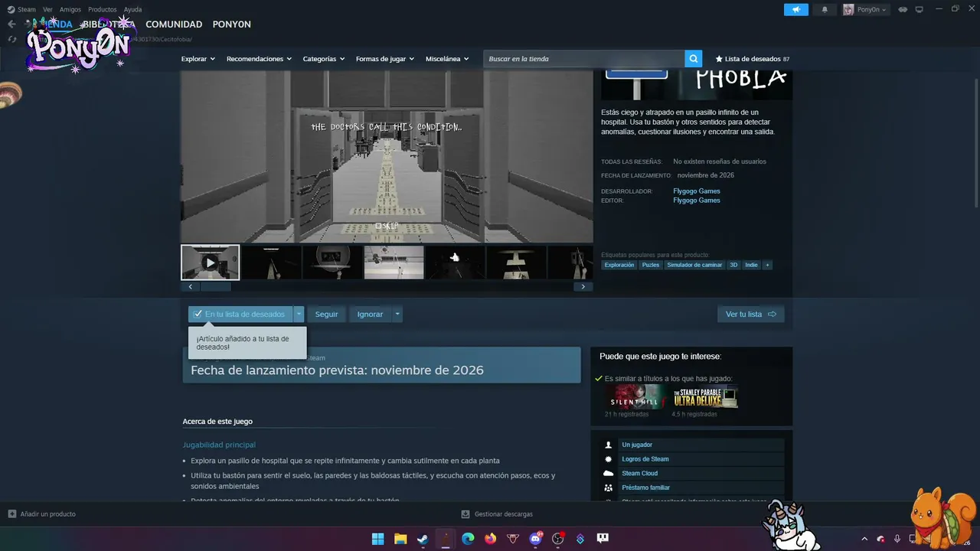Click the Steam announcements megaphone button
The width and height of the screenshot is (980, 551).
[795, 9]
